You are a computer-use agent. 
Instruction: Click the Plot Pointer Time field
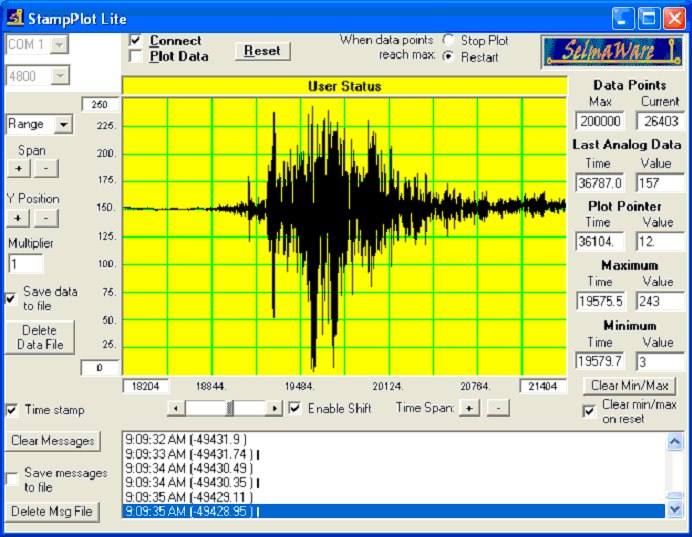(600, 241)
